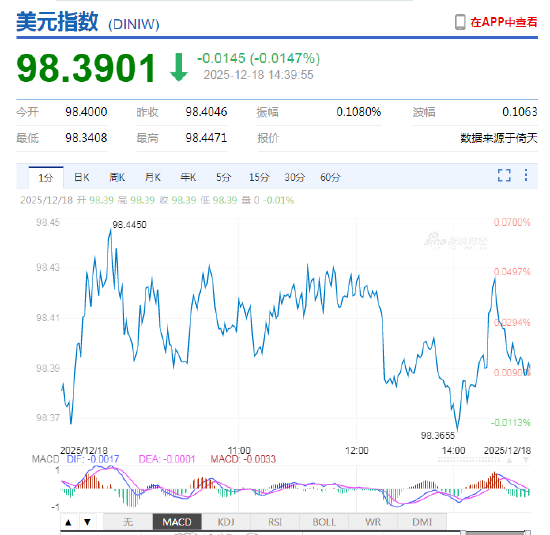Open the 年K chart tab
550x535 pixels.
click(188, 178)
